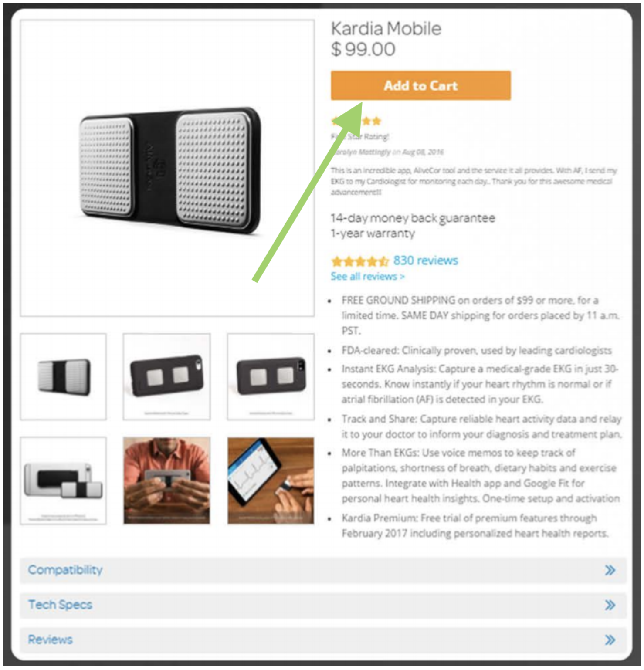Click the main Kardia Mobile product image

[167, 168]
